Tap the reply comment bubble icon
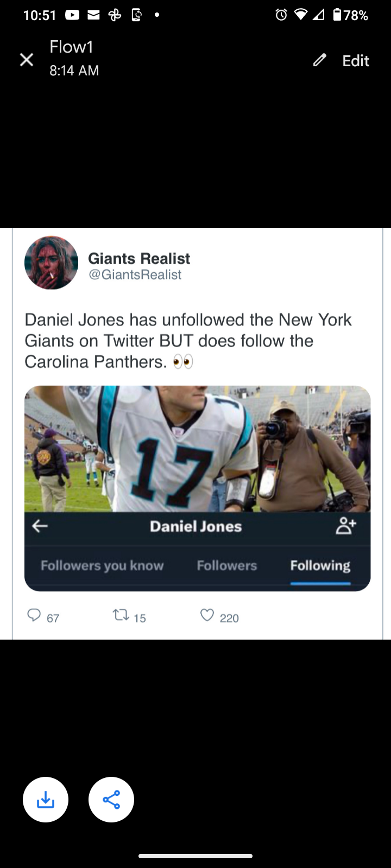 (34, 615)
